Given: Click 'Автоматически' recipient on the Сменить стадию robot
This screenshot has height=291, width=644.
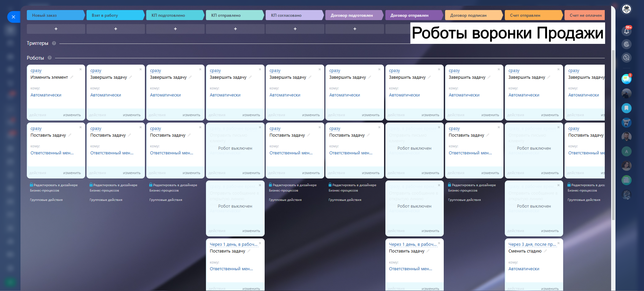Looking at the screenshot, I should 524,269.
